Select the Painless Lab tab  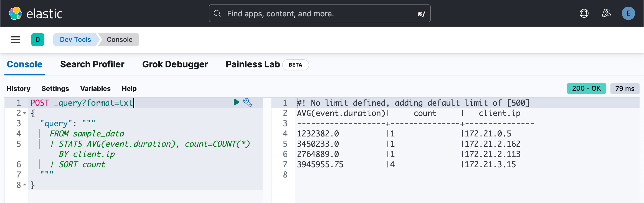[x=253, y=64]
